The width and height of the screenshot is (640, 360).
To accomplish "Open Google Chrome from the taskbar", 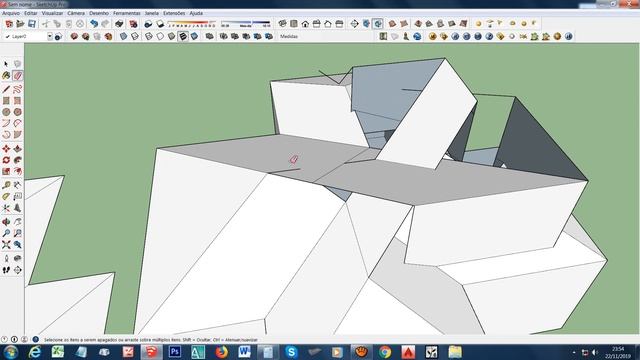I will point(384,351).
